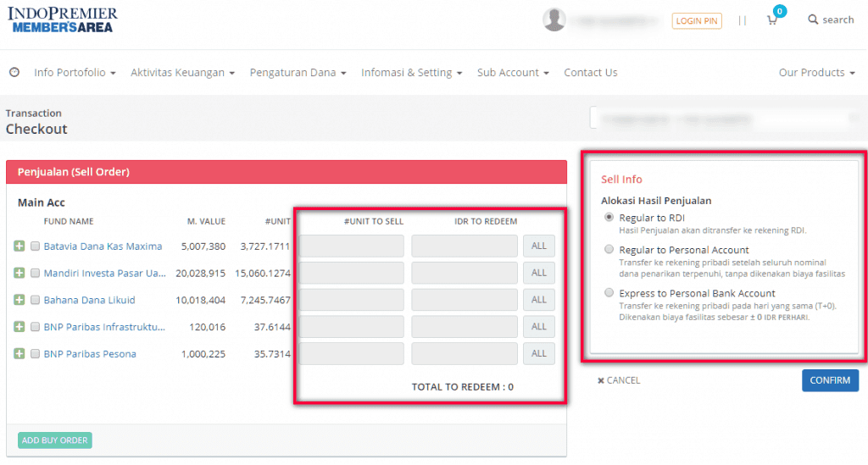Select Regular to Personal Account option

[x=609, y=250]
